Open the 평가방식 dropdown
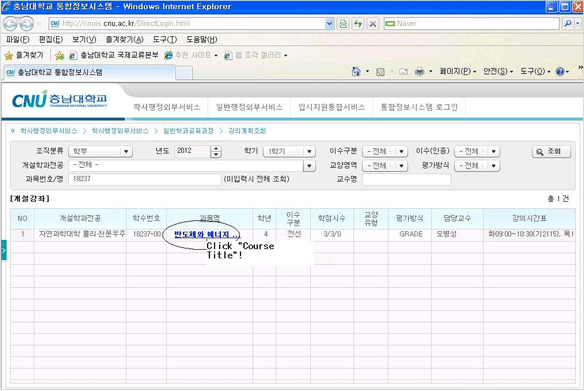 477,165
